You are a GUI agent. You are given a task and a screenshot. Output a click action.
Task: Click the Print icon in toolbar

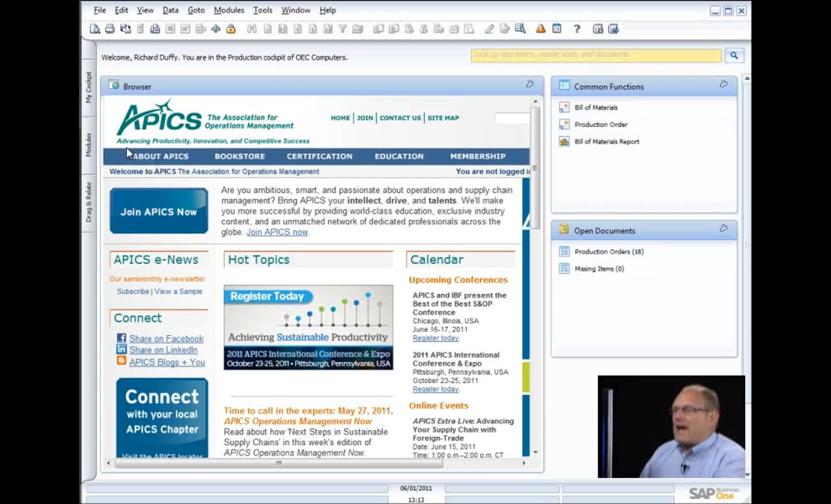point(110,29)
